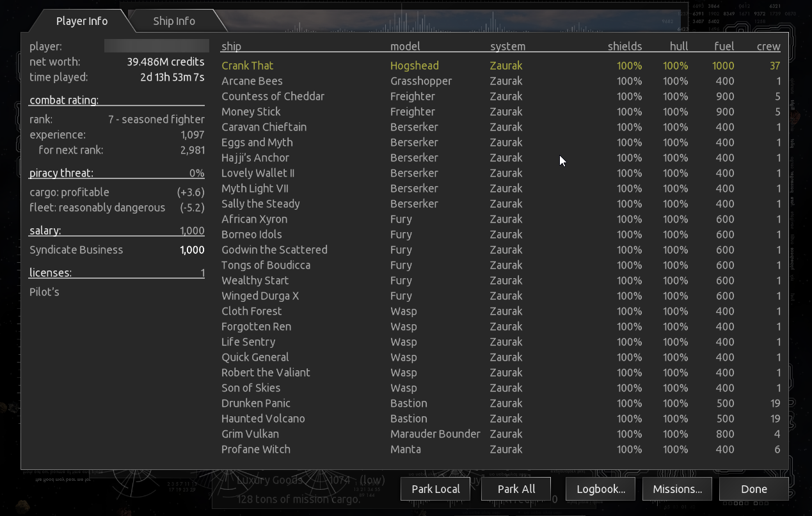Screen dimensions: 812x516
Task: Click the rank seasoned fighter value
Action: (x=156, y=120)
